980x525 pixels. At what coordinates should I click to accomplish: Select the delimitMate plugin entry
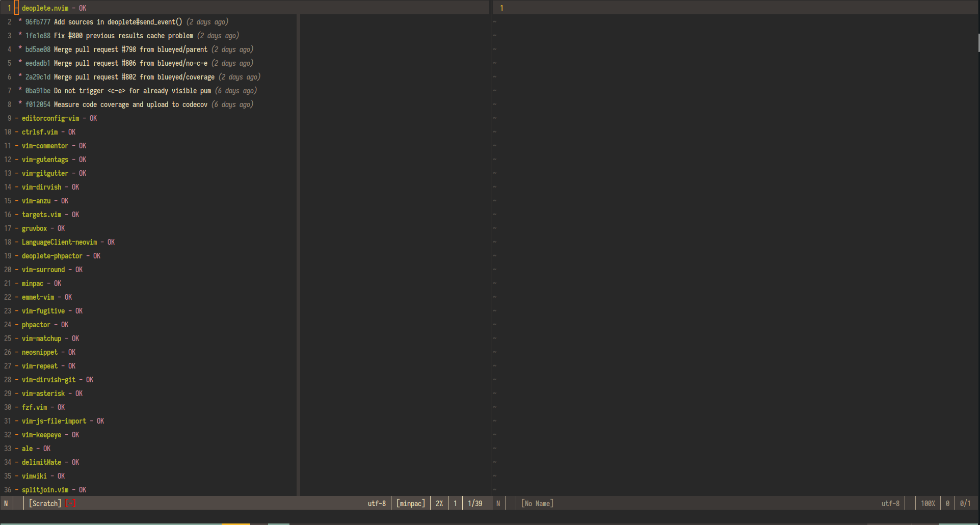pyautogui.click(x=47, y=462)
